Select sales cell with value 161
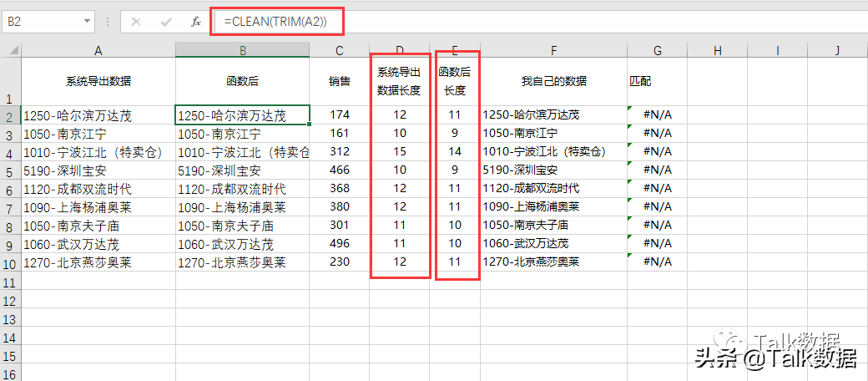 point(340,134)
